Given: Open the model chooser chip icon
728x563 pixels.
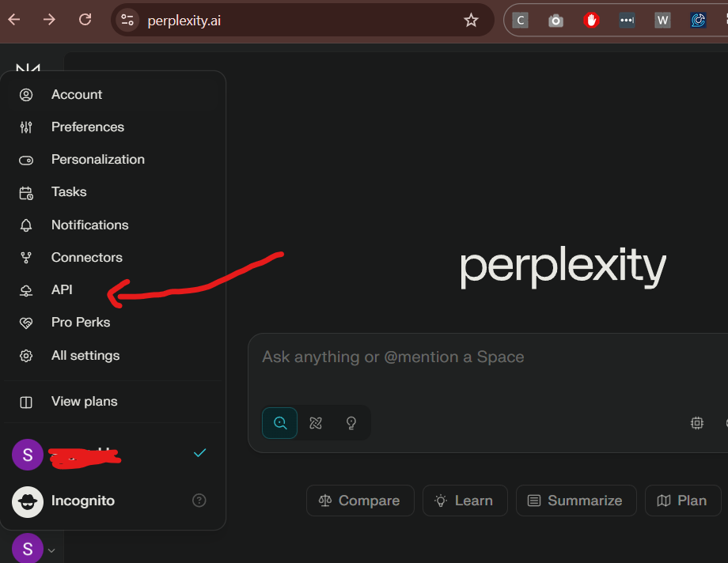Looking at the screenshot, I should [x=697, y=423].
